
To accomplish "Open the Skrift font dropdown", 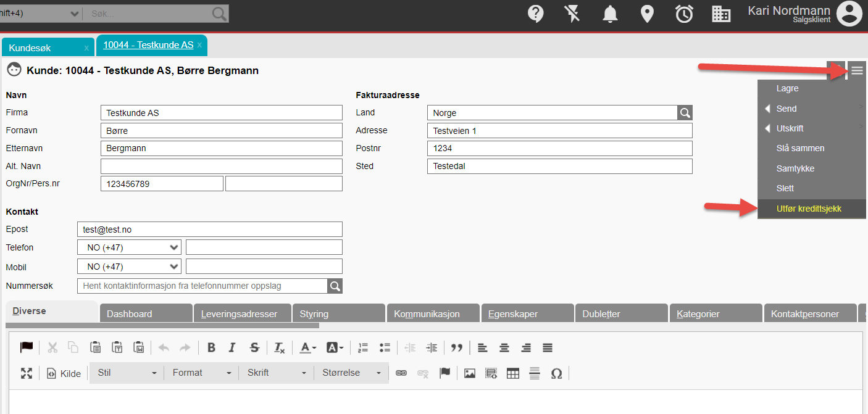I will 276,373.
